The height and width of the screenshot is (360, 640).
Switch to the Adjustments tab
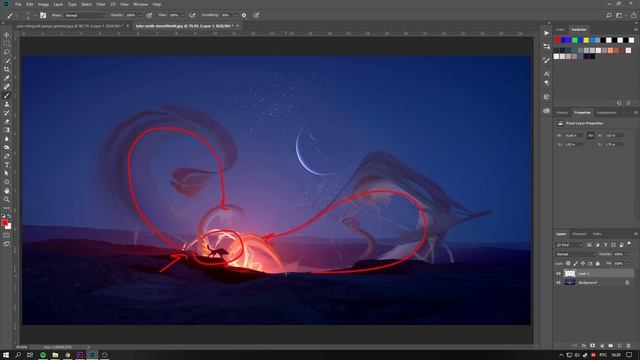[x=607, y=113]
